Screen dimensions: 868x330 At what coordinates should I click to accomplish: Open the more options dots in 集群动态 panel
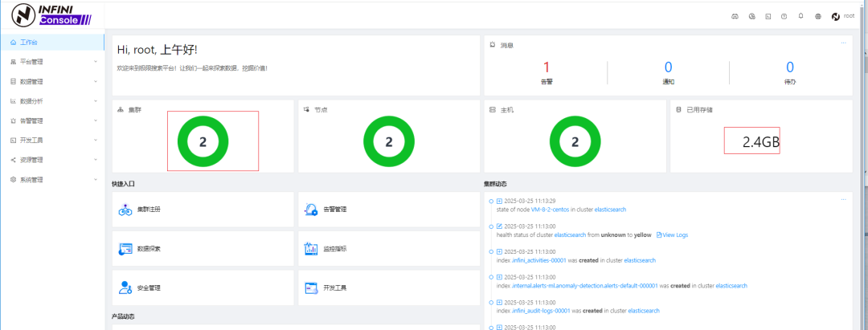click(x=843, y=199)
